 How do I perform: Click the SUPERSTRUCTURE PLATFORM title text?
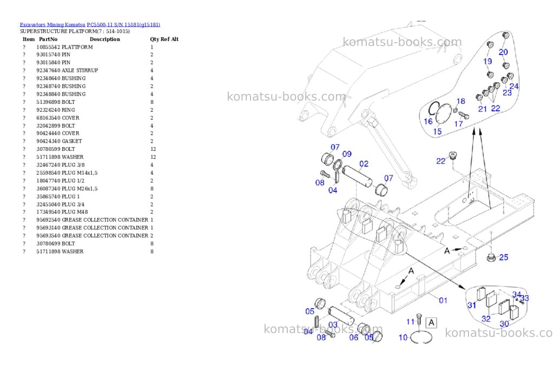click(75, 31)
